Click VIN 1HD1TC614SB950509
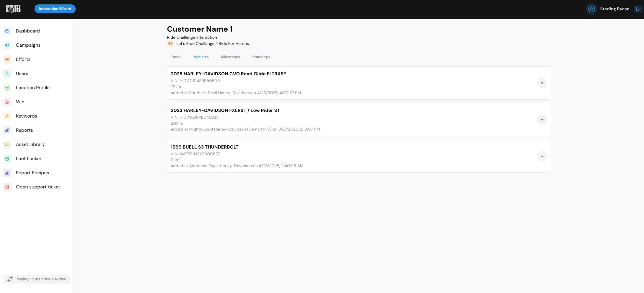 pyautogui.click(x=195, y=81)
